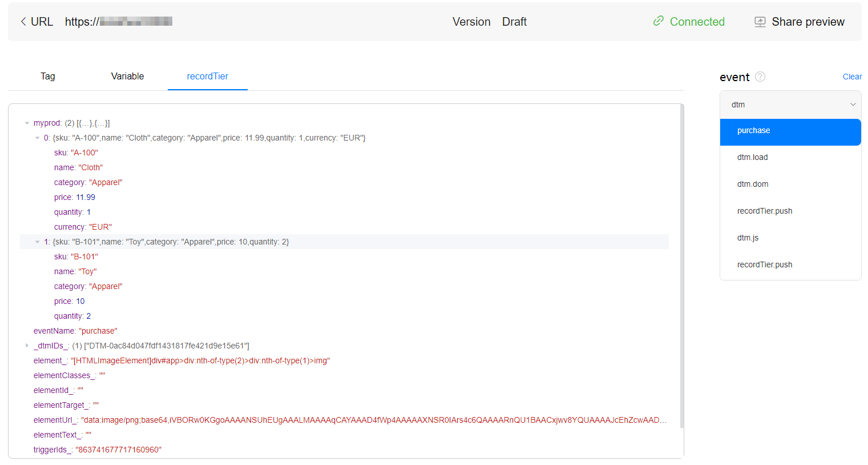
Task: Expand the _dtmIDs_ array
Action: [27, 346]
